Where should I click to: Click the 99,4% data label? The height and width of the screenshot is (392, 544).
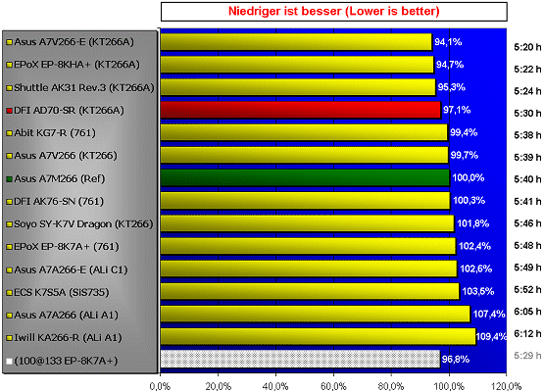point(464,132)
